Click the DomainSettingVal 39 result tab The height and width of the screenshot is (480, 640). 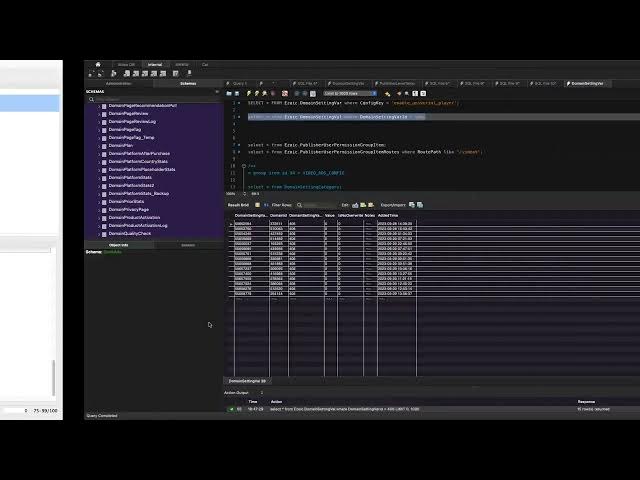(247, 381)
